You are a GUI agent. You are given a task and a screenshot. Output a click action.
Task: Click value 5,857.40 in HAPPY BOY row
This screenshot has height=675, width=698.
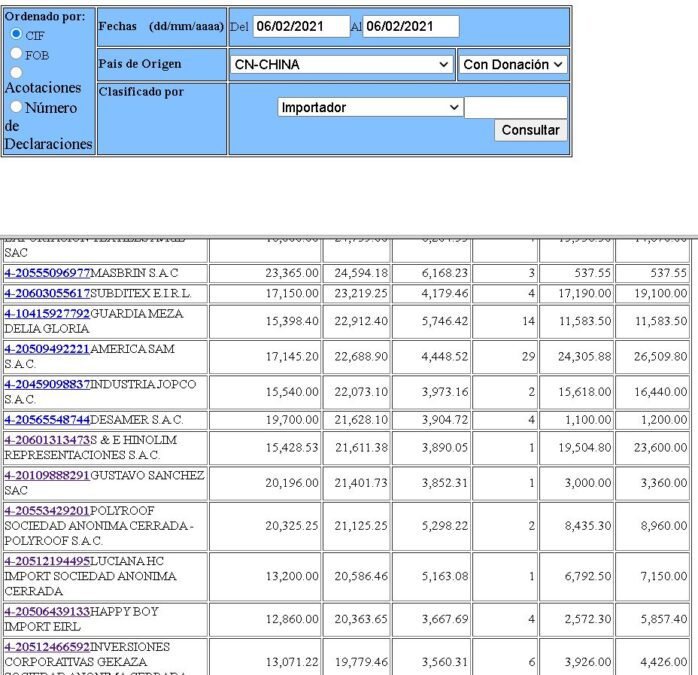coord(664,619)
